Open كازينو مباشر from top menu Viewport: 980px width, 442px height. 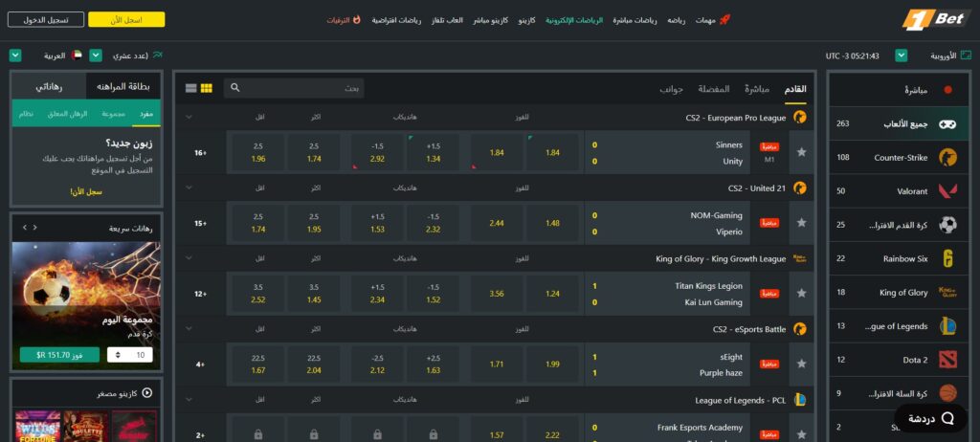(x=490, y=20)
